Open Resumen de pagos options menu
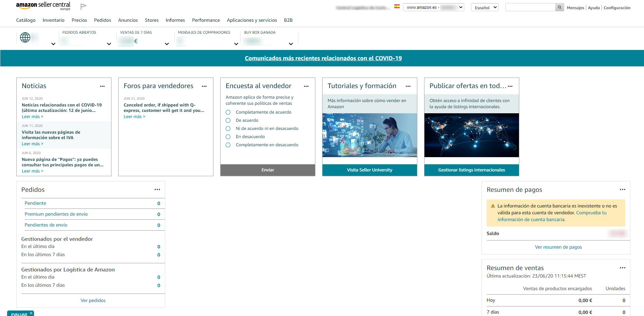The height and width of the screenshot is (316, 644). 623,189
